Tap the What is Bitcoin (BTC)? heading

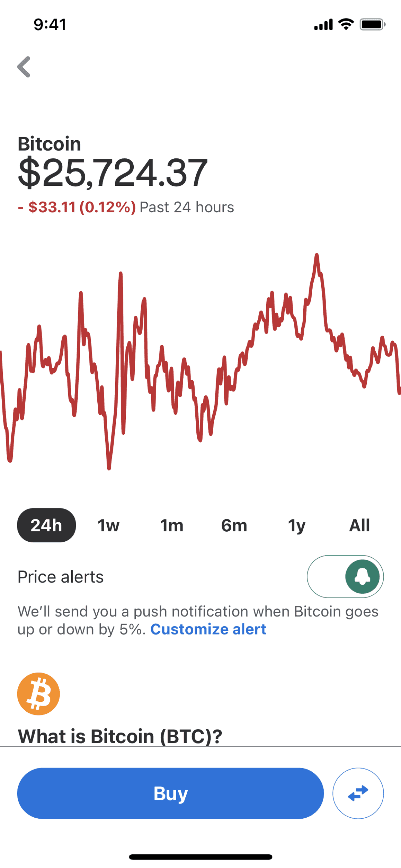coord(120,736)
